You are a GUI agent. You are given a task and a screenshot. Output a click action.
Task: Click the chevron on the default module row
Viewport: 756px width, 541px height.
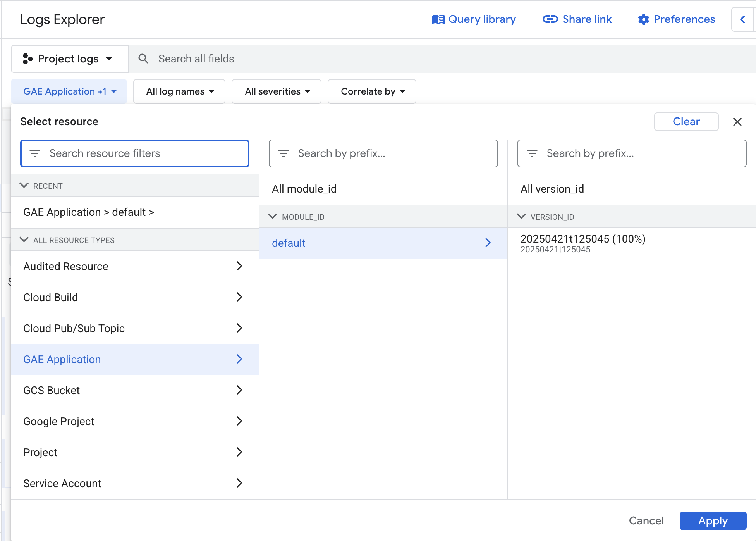click(488, 243)
